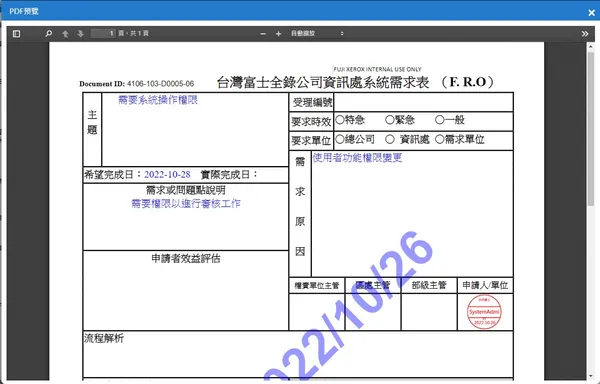Toggle the PDF viewer sidebar
600x384 pixels.
point(16,34)
